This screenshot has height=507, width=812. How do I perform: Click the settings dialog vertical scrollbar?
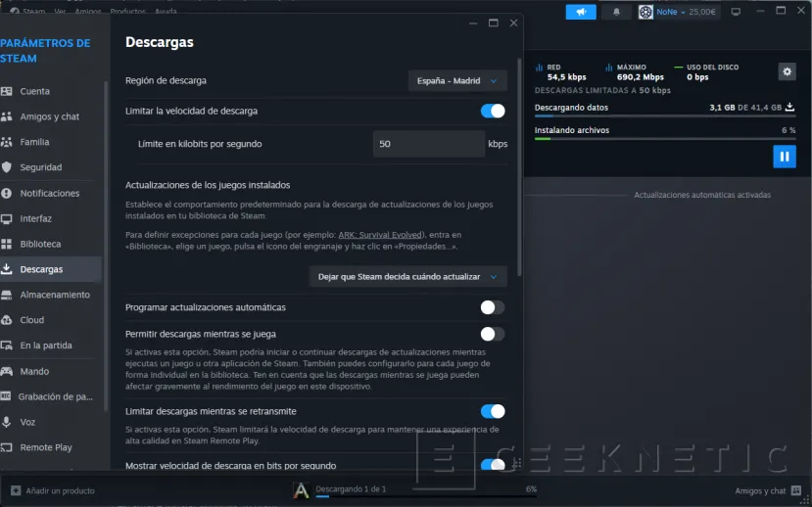tap(519, 167)
